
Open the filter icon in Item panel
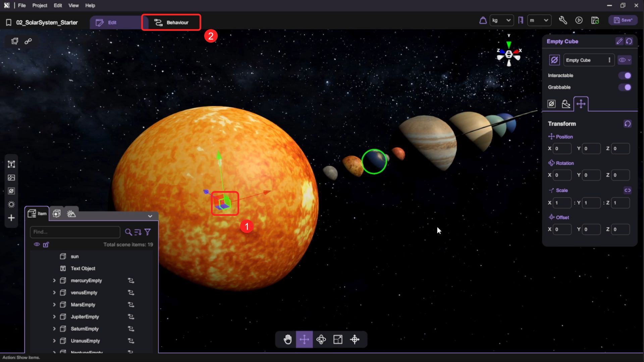[148, 232]
